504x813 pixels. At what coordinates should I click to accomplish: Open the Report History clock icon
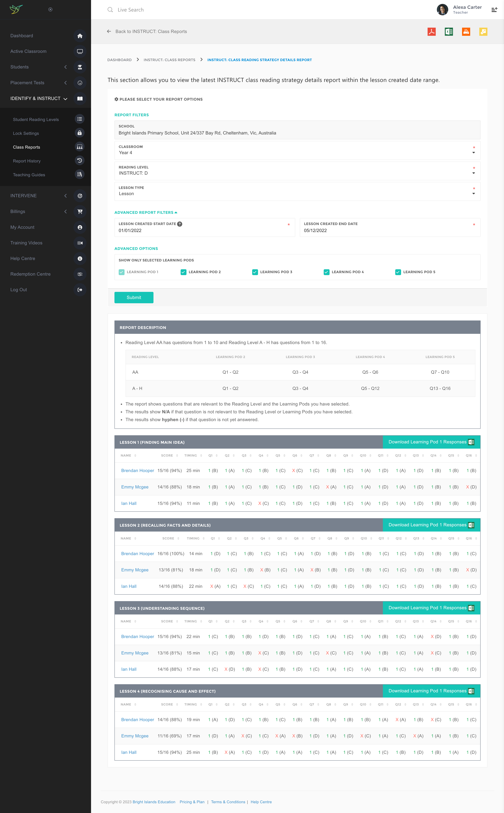point(80,161)
